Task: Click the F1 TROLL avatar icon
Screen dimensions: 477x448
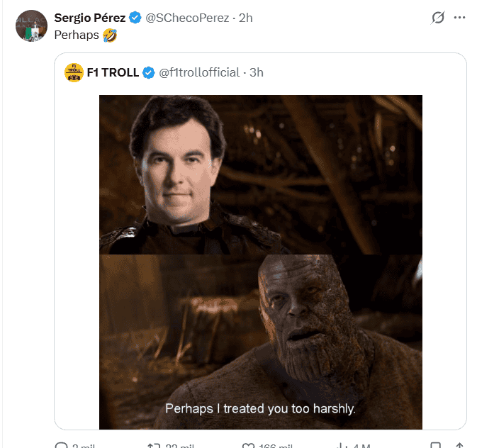Action: pos(74,72)
